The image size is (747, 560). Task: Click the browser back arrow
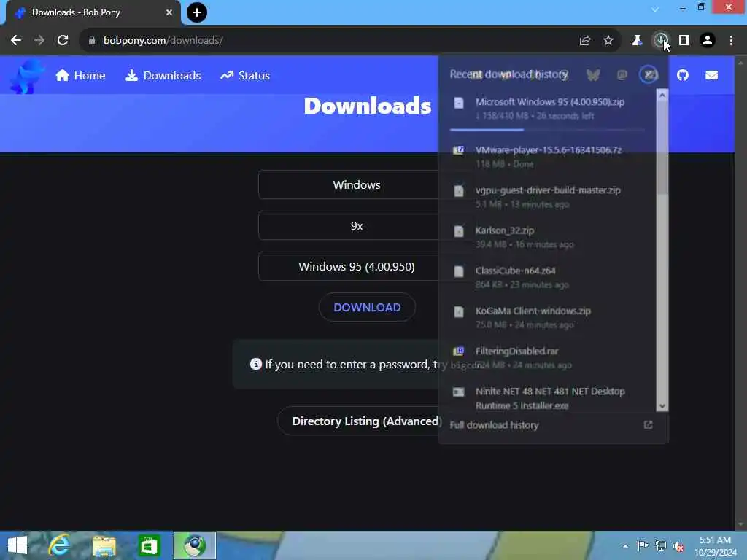pyautogui.click(x=16, y=41)
